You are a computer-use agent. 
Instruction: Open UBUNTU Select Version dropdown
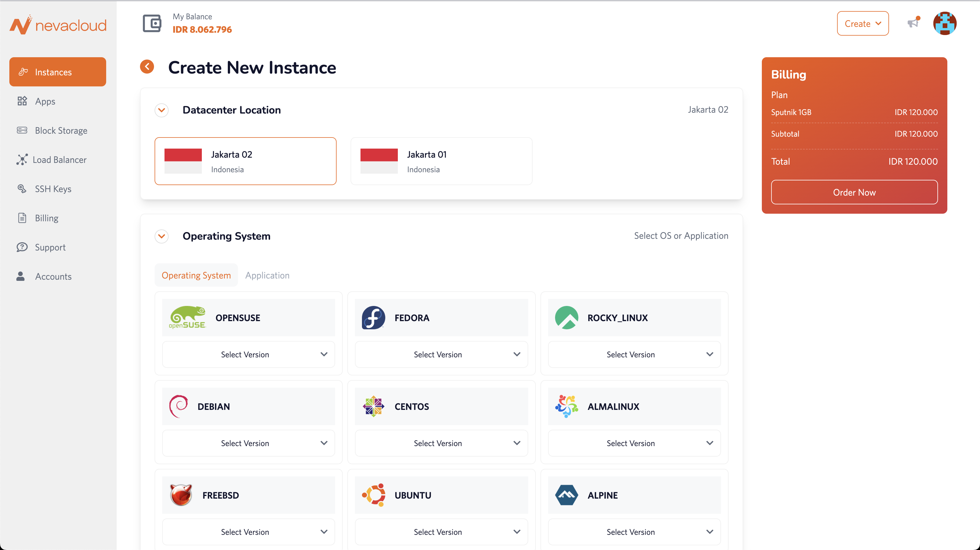pos(441,532)
